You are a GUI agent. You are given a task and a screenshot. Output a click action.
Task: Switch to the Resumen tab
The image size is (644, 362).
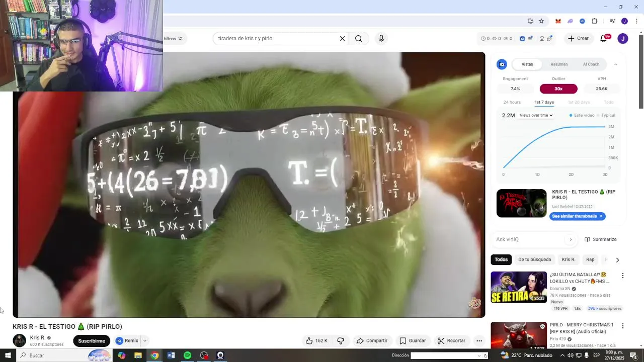pyautogui.click(x=559, y=64)
